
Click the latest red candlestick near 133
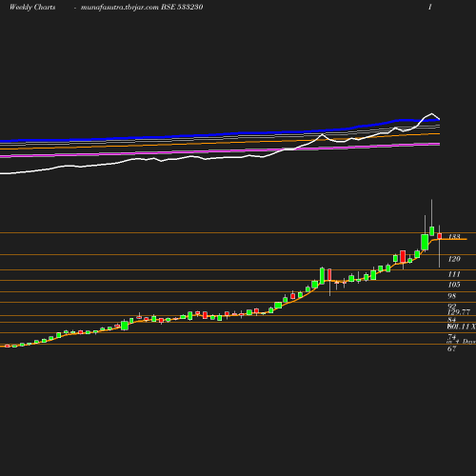click(x=440, y=236)
